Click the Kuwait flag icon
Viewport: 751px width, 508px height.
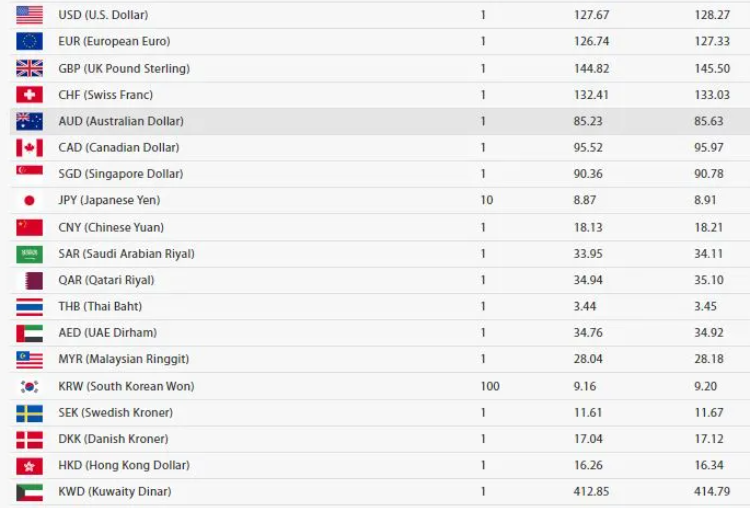tap(29, 491)
